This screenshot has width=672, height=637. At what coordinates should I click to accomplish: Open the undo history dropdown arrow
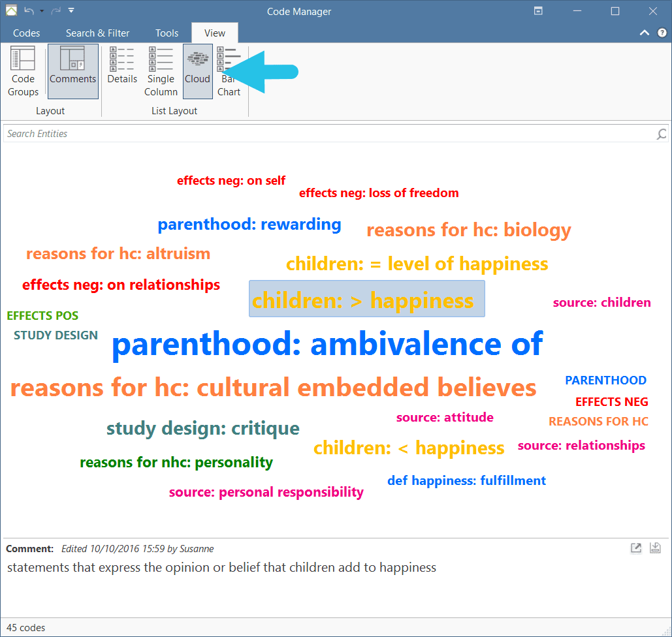[x=42, y=11]
